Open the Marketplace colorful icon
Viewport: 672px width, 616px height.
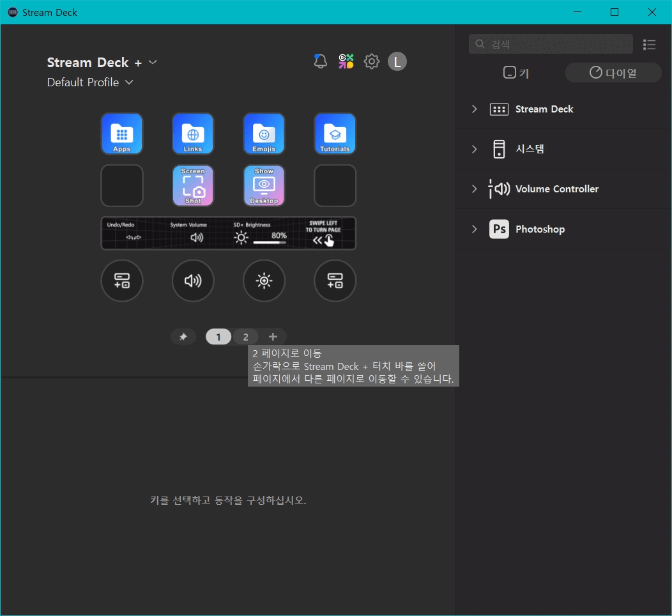click(346, 61)
